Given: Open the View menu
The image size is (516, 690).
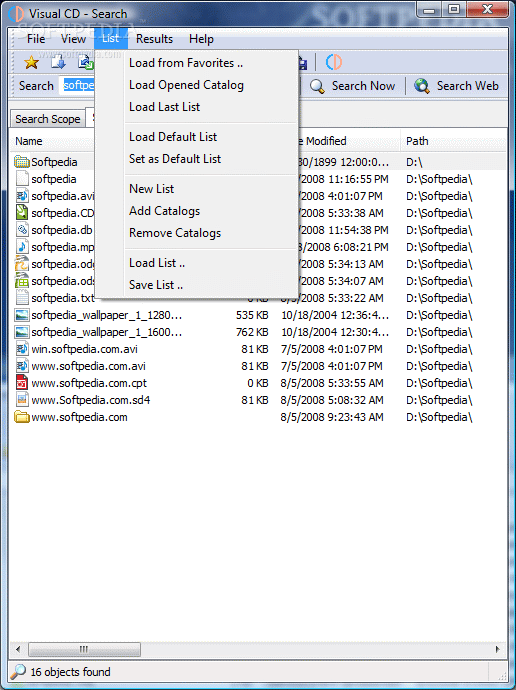Looking at the screenshot, I should pos(73,39).
